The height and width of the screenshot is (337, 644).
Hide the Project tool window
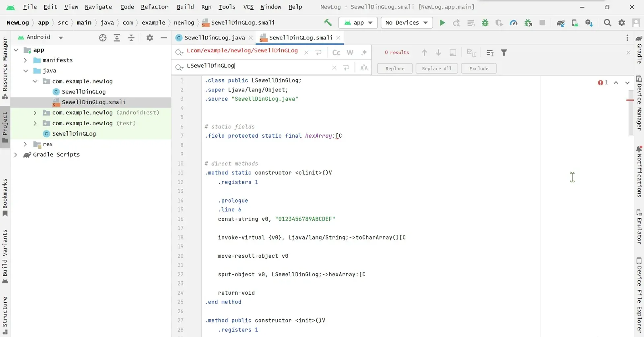[164, 38]
